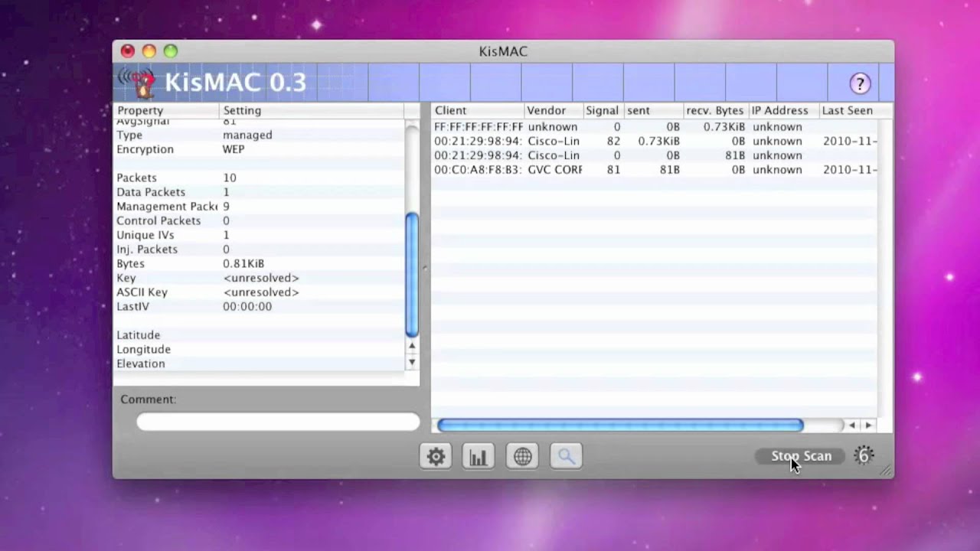Click the help question mark button
Screen dimensions: 980x551
860,83
